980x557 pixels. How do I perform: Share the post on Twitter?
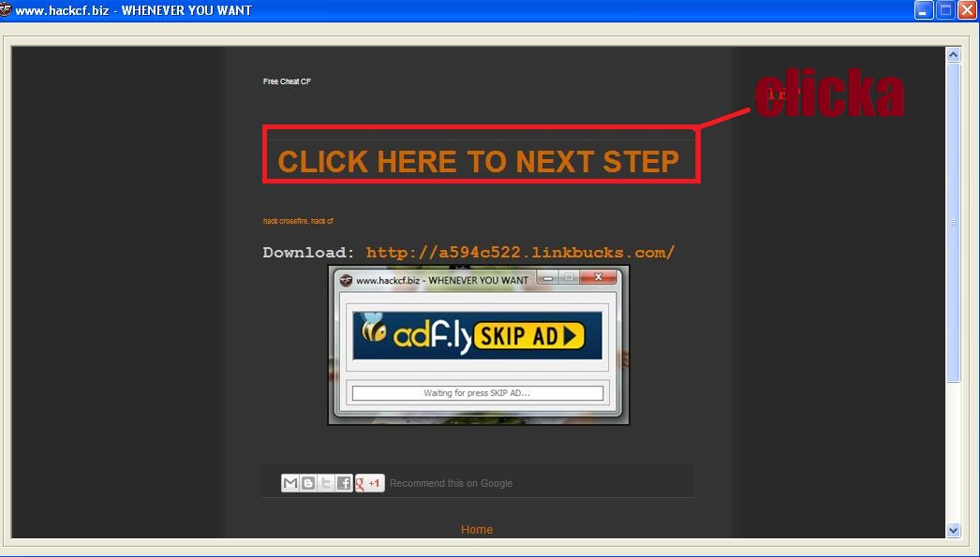326,483
